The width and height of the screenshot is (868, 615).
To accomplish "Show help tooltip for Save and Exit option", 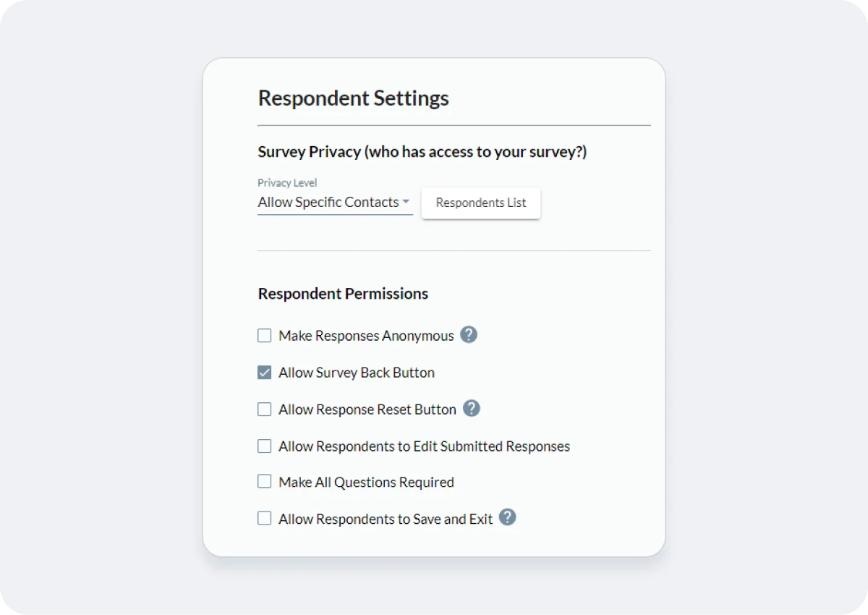I will point(508,517).
